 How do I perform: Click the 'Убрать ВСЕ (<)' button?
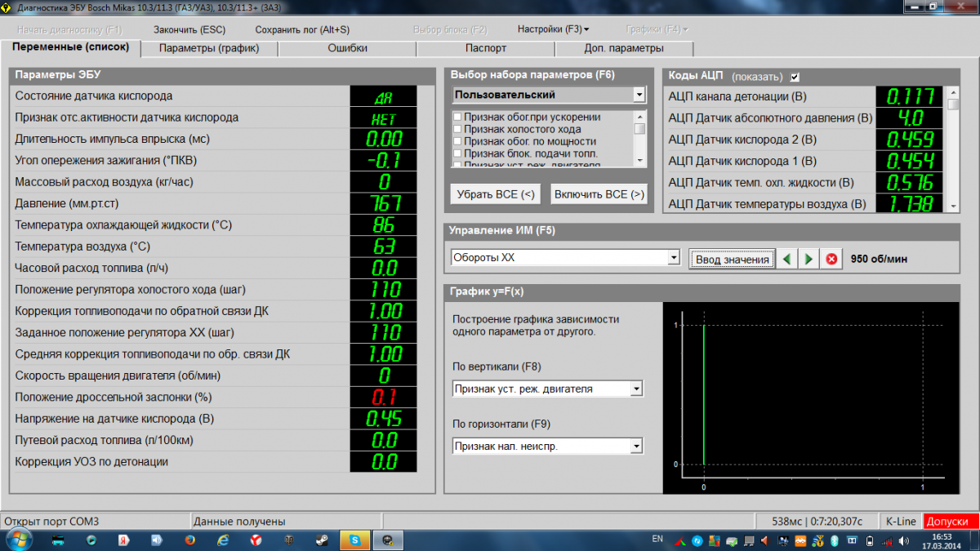coord(495,194)
